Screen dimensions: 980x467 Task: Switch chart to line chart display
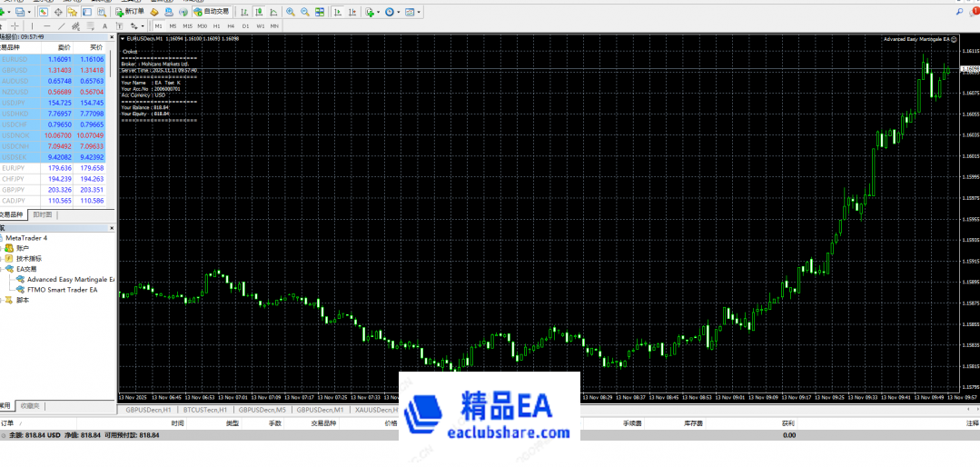(x=273, y=12)
